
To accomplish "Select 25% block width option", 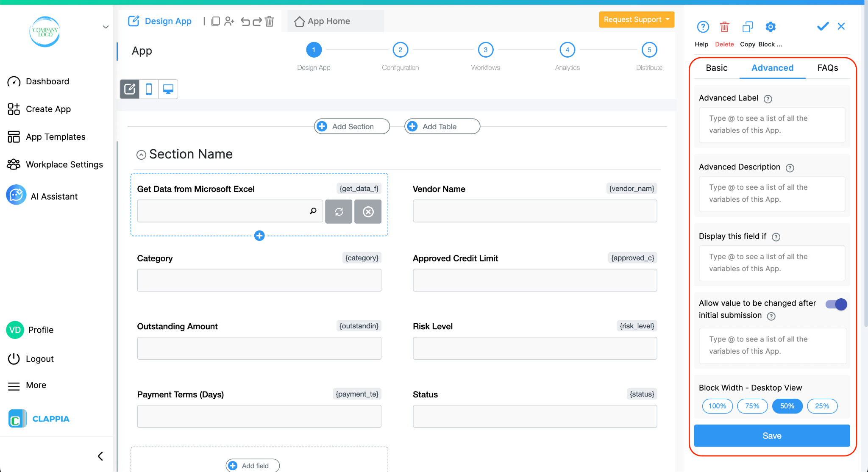I will (822, 406).
